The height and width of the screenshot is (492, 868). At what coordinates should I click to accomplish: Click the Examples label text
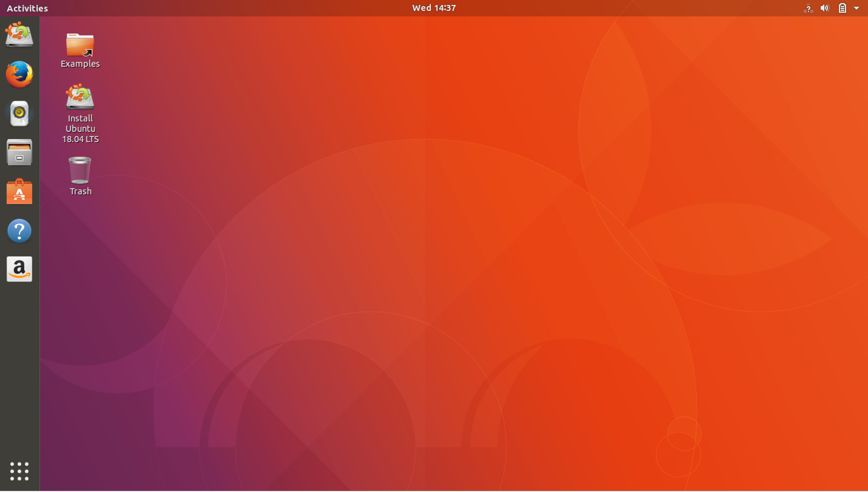(80, 64)
